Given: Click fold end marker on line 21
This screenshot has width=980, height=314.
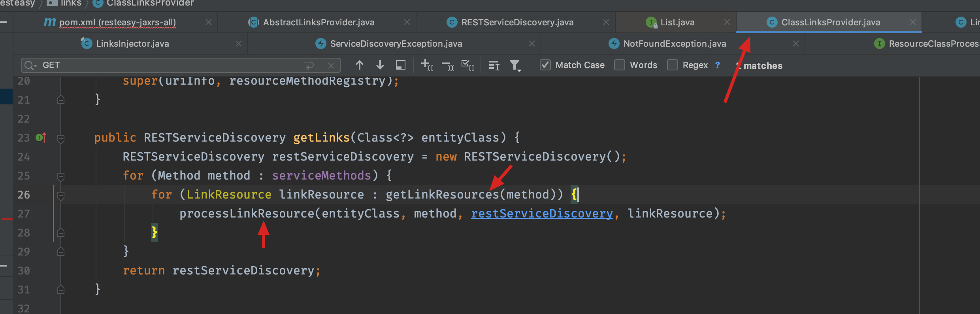Looking at the screenshot, I should coord(61,100).
